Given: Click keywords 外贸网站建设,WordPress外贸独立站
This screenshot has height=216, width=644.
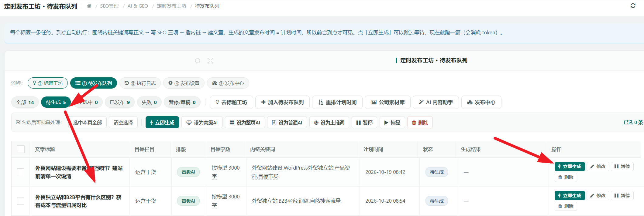Looking at the screenshot, I should [301, 172].
